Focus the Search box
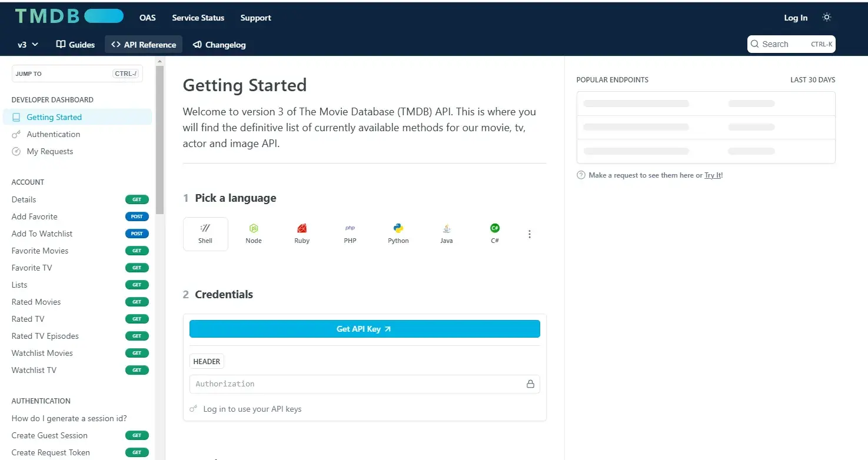The width and height of the screenshot is (868, 460). click(791, 44)
